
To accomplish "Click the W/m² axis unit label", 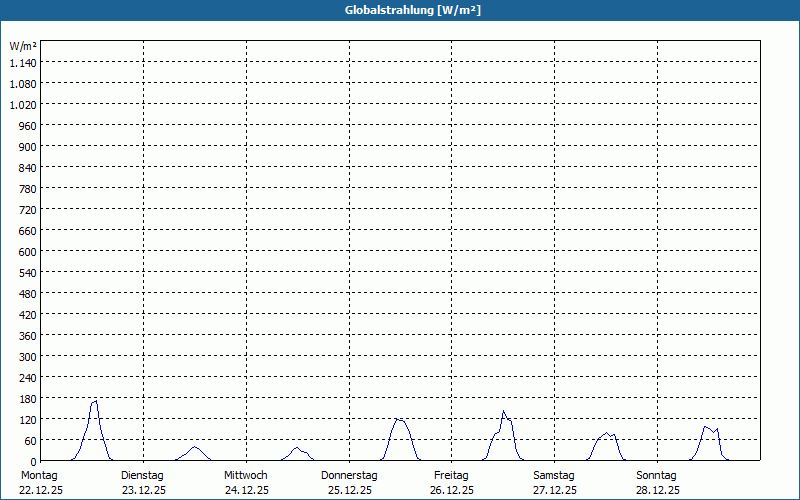I will pyautogui.click(x=23, y=46).
